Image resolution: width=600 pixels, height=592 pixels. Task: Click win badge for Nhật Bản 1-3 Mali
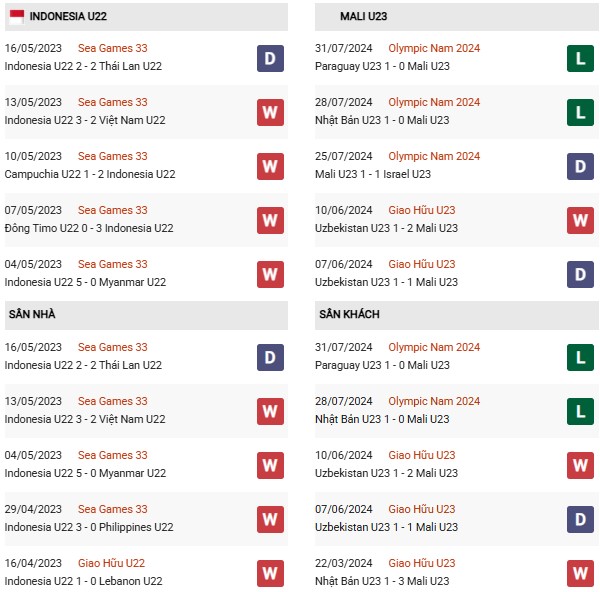tap(580, 573)
